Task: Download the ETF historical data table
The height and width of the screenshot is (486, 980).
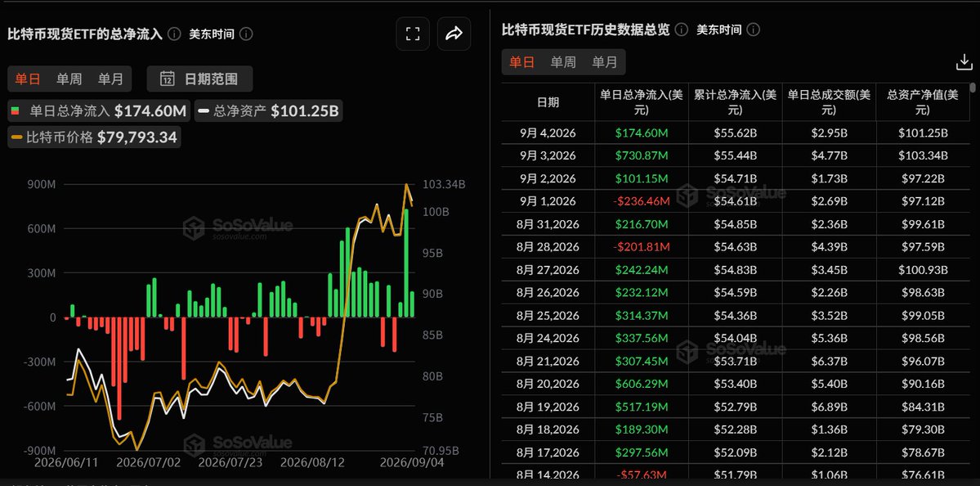Action: click(964, 62)
